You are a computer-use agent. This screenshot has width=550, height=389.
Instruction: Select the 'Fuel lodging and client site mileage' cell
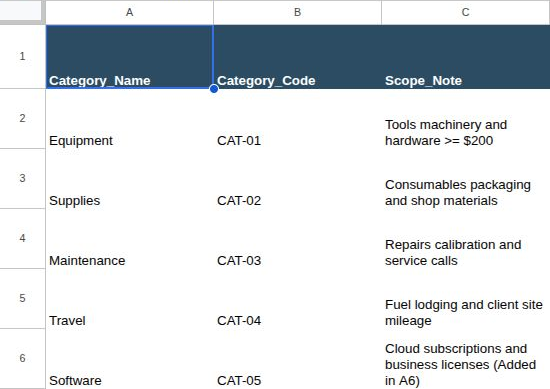465,299
